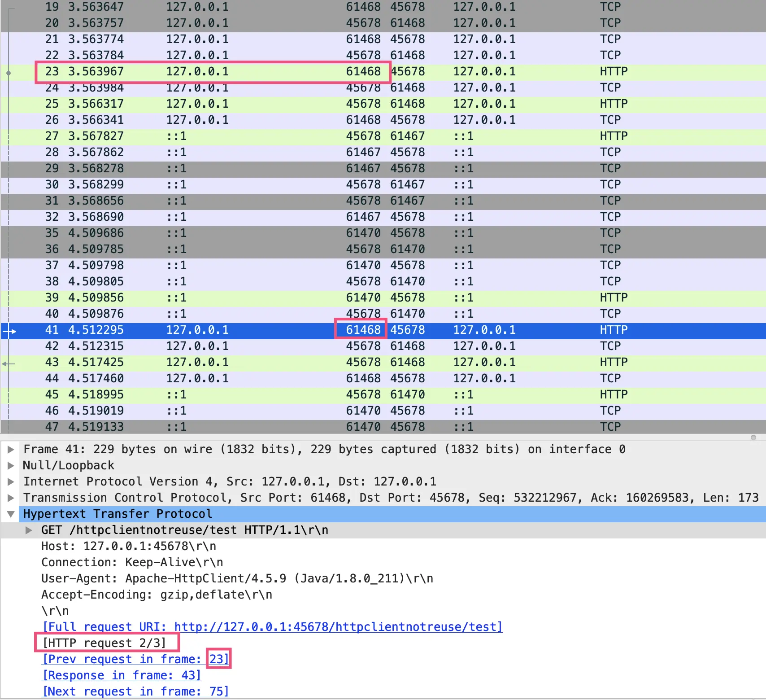Click source port 61468 in packet 41
This screenshot has height=700, width=766.
pyautogui.click(x=363, y=330)
